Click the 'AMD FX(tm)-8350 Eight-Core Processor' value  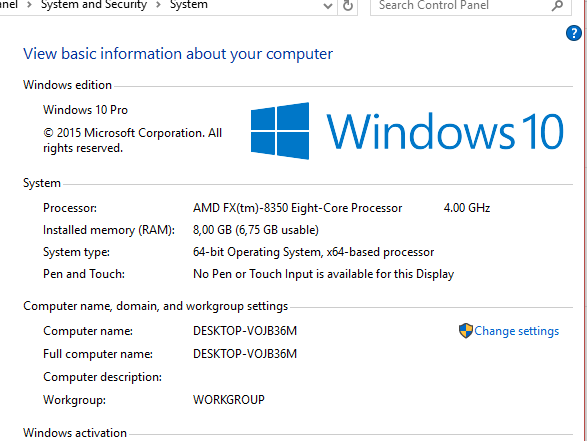pos(298,208)
